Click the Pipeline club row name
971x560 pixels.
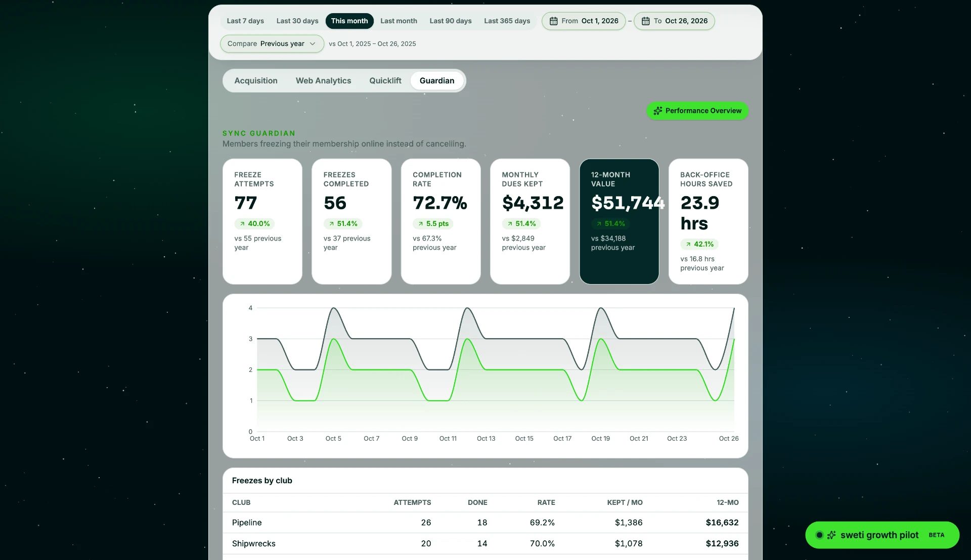247,523
